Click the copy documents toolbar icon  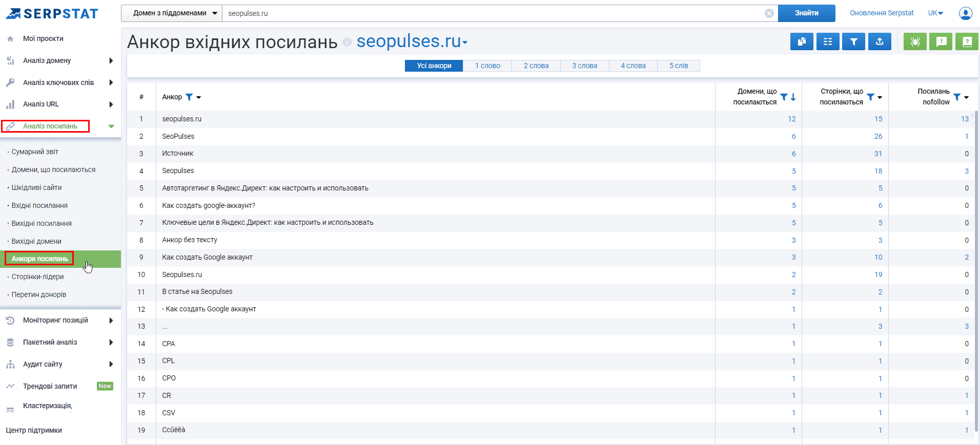[802, 41]
